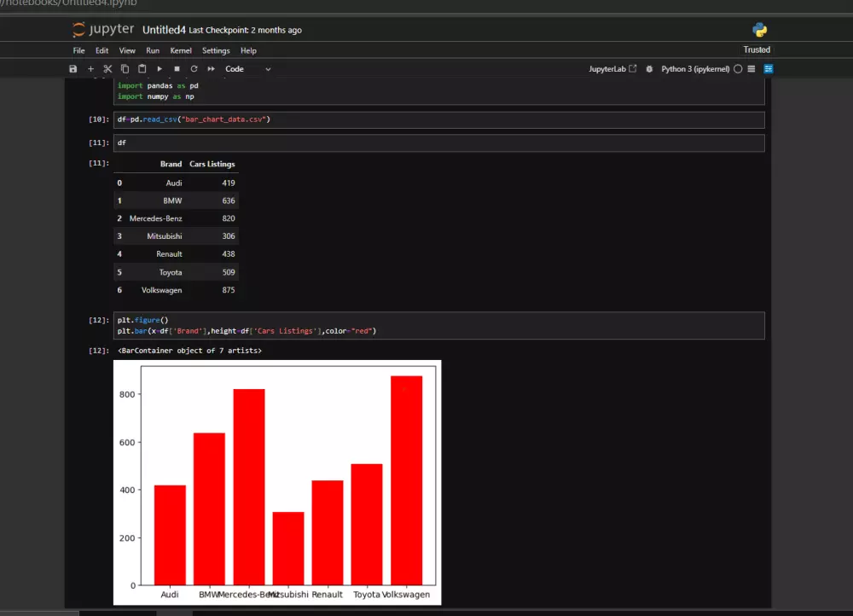Click the [12] input prompt label
853x616 pixels.
(x=98, y=321)
